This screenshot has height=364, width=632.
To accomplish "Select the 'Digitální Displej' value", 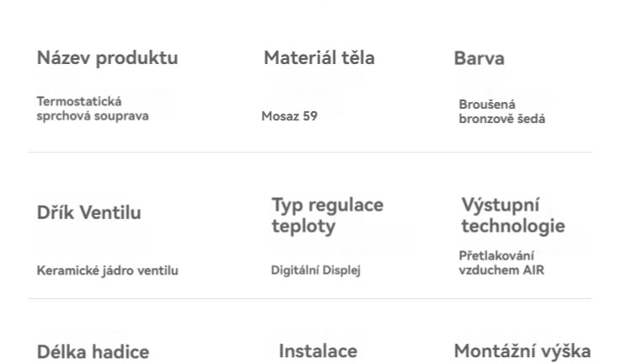I will (x=315, y=270).
